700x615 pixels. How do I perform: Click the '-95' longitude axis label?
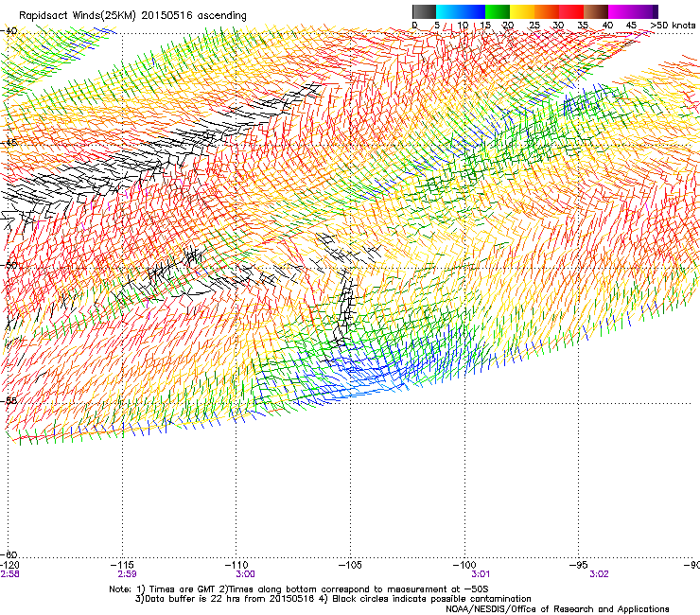coord(579,565)
